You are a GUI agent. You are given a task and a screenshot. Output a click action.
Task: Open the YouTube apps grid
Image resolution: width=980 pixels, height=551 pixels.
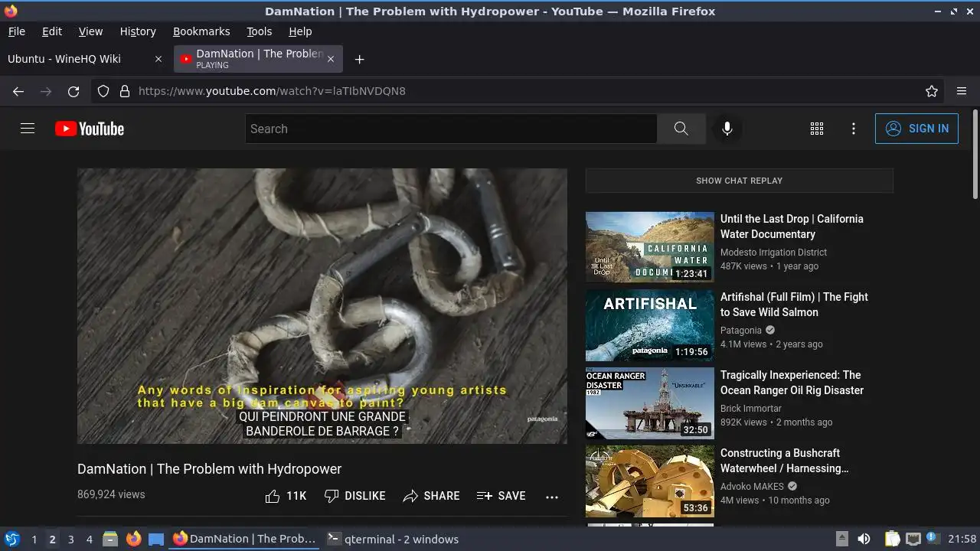click(x=817, y=129)
